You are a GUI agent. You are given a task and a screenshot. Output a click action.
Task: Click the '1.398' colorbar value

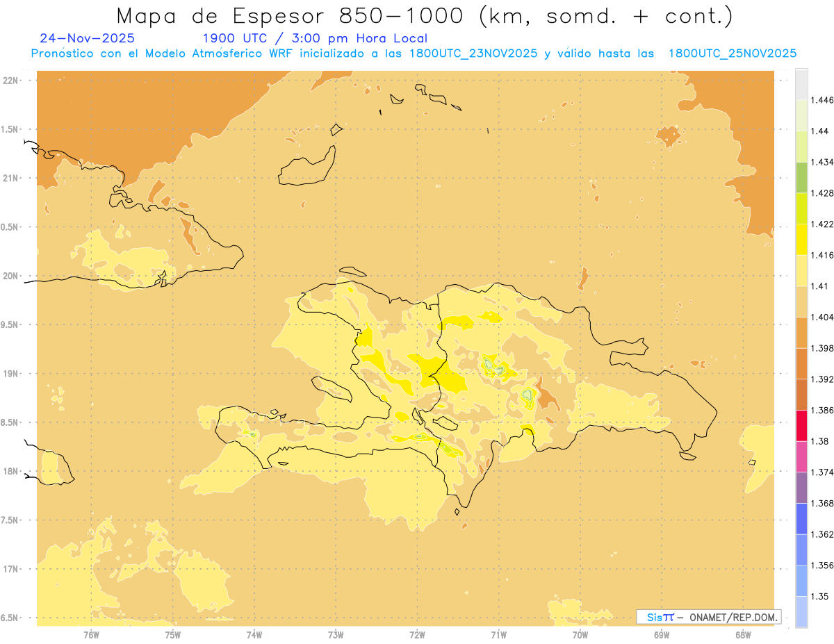[824, 348]
